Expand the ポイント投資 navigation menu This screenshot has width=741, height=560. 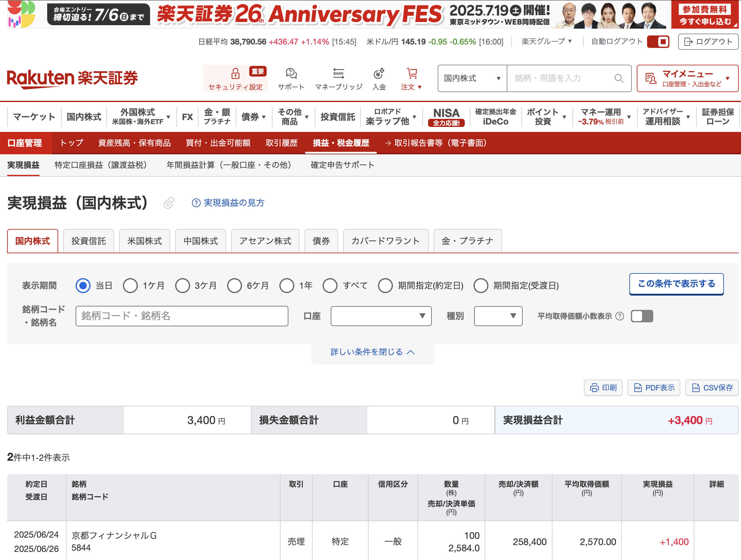click(x=546, y=117)
